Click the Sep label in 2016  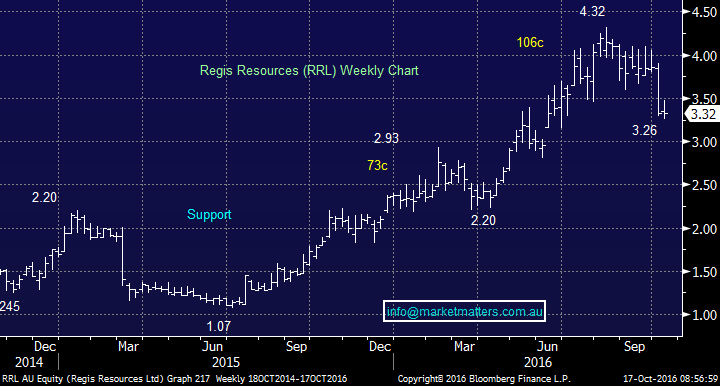pyautogui.click(x=634, y=347)
